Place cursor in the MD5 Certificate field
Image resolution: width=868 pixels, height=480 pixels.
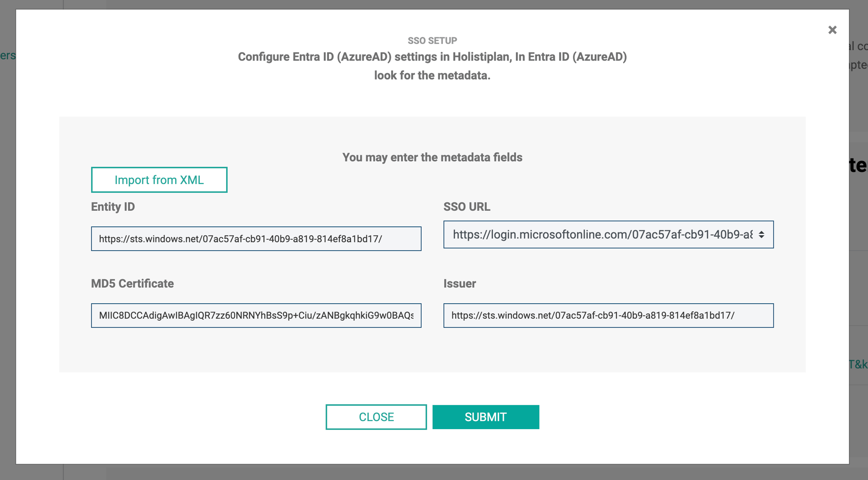pos(257,315)
